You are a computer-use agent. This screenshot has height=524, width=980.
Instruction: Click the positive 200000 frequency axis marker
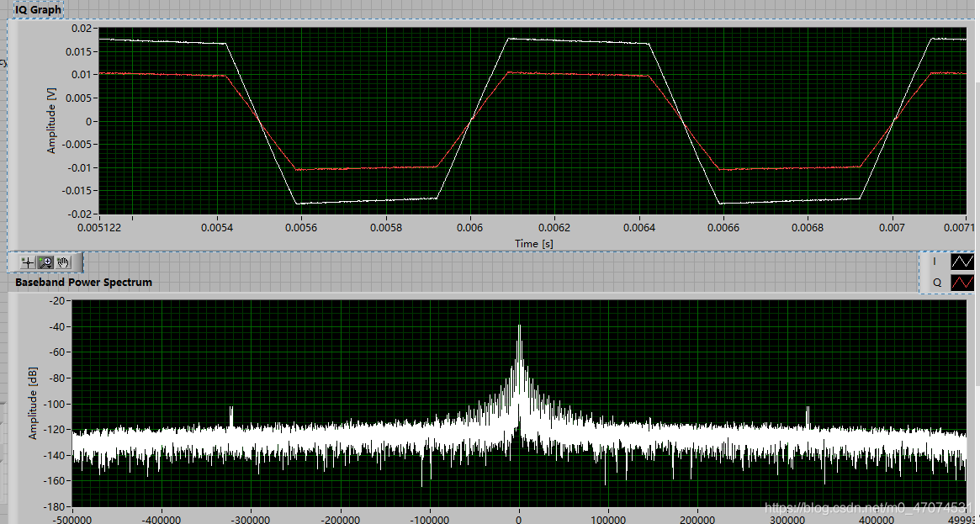pyautogui.click(x=697, y=520)
